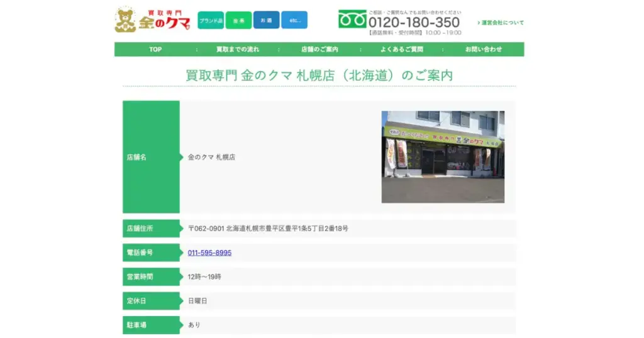Click the 営業時間 row label
Image resolution: width=644 pixels, height=338 pixels.
151,277
